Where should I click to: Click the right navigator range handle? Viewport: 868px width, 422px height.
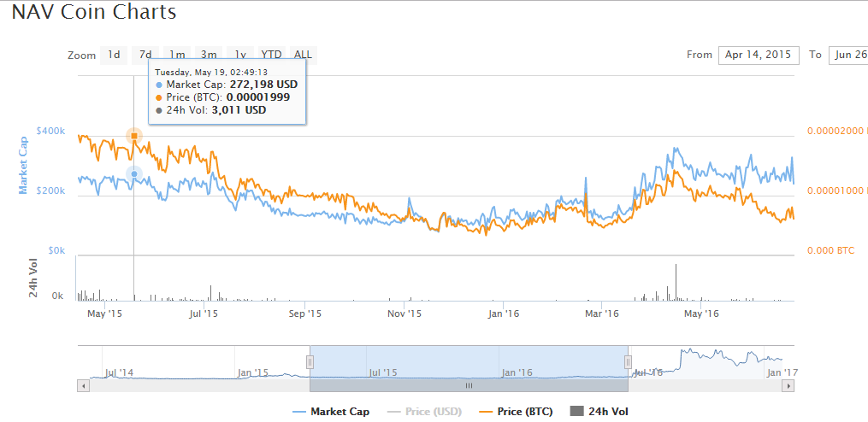pos(628,361)
